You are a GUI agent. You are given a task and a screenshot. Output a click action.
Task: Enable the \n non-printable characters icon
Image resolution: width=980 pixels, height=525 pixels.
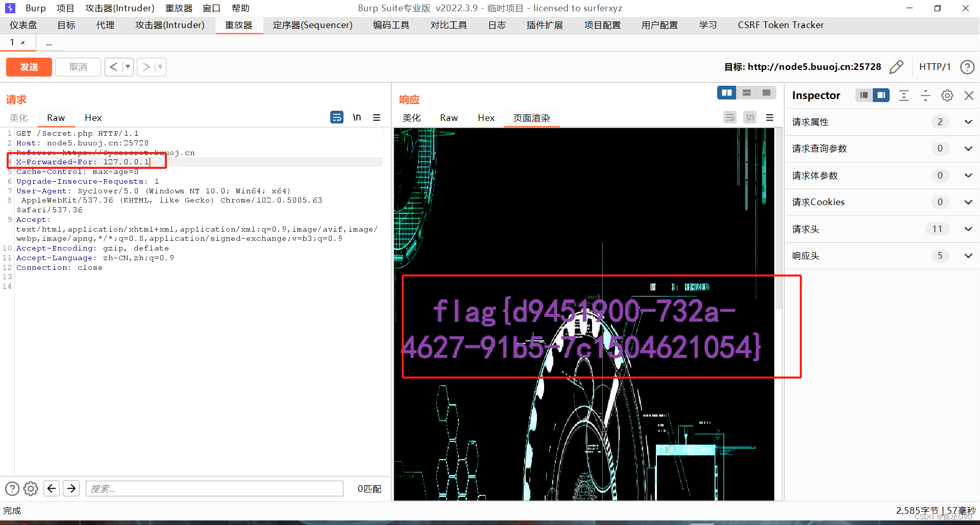357,117
